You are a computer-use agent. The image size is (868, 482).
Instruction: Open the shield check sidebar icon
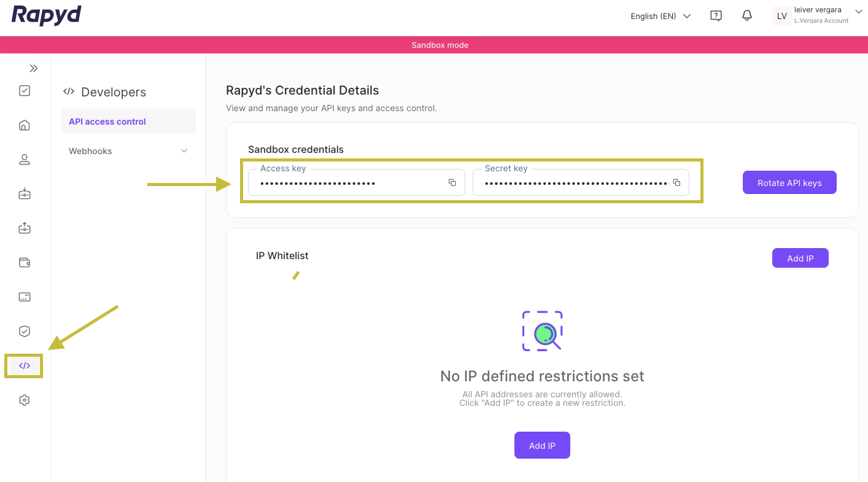tap(25, 332)
